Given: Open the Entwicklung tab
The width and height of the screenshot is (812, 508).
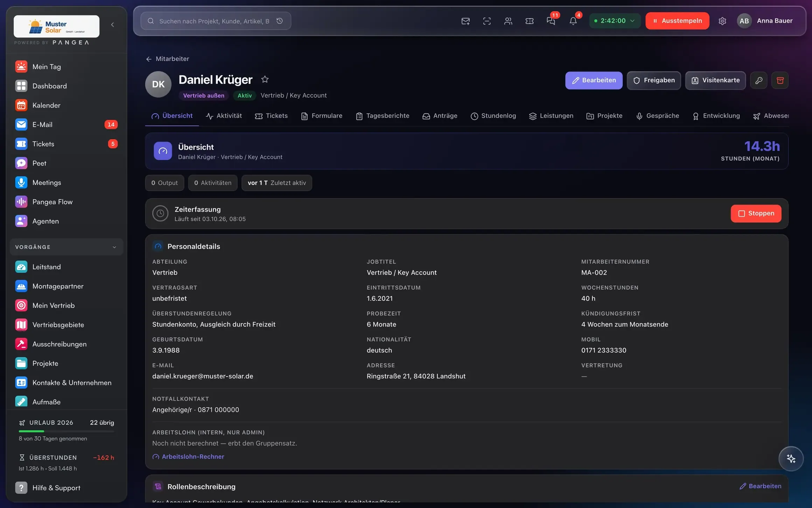Looking at the screenshot, I should tap(716, 116).
